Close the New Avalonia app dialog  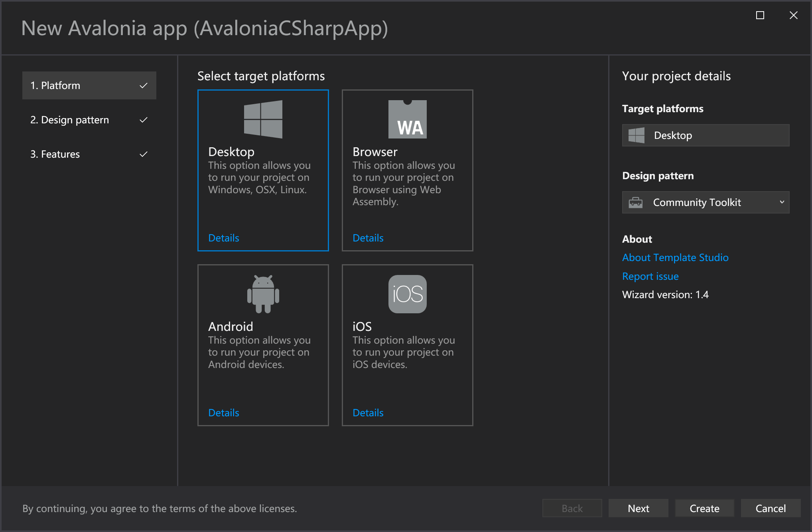(794, 15)
